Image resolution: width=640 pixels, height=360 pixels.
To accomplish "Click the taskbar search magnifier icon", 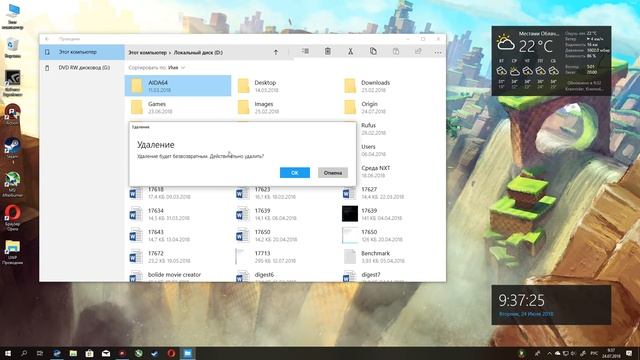I will tap(24, 353).
